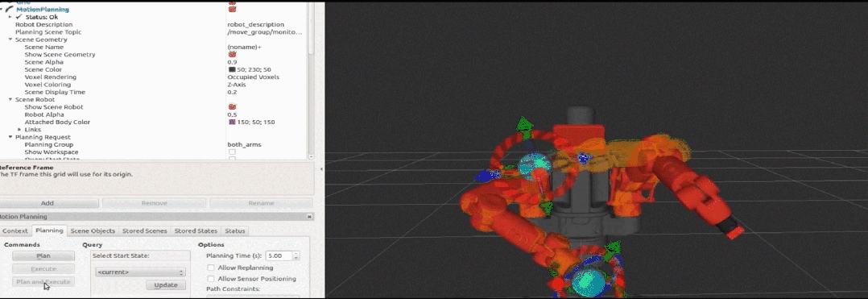Screen dimensions: 868x299
Task: Toggle the Show Scene Geometry checkbox
Action: pyautogui.click(x=233, y=55)
